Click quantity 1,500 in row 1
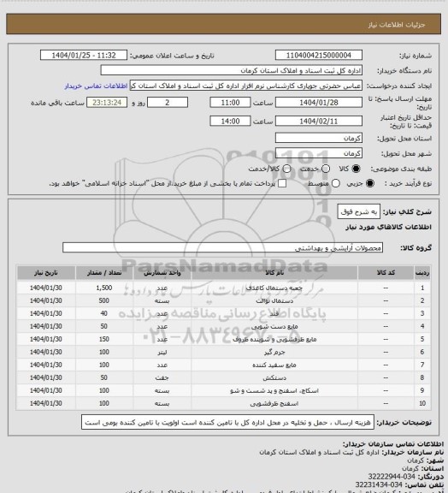 point(104,288)
